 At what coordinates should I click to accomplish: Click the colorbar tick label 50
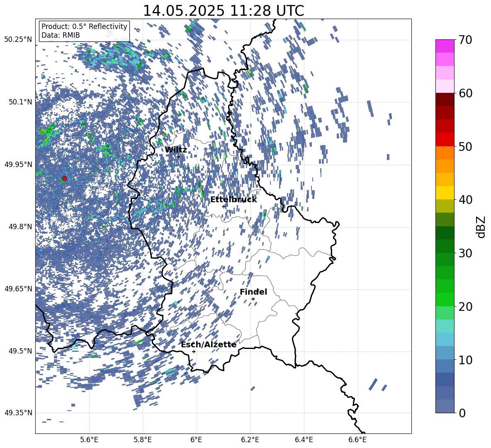[465, 146]
